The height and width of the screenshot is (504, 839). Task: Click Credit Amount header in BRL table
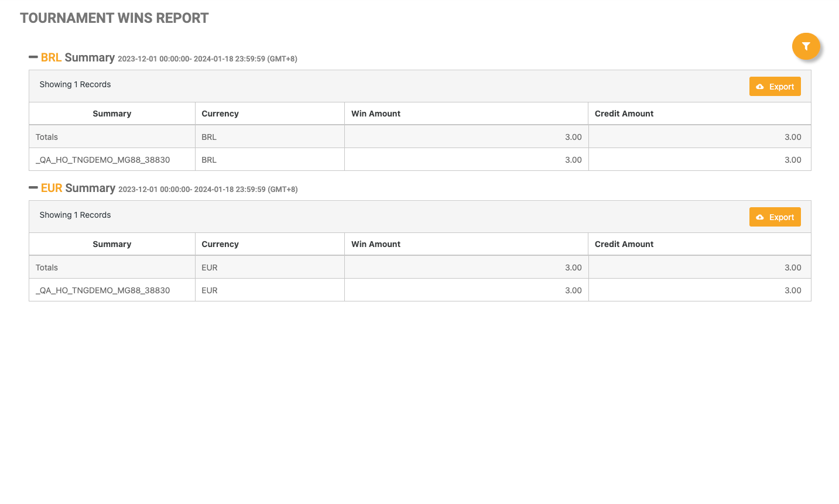(x=624, y=114)
